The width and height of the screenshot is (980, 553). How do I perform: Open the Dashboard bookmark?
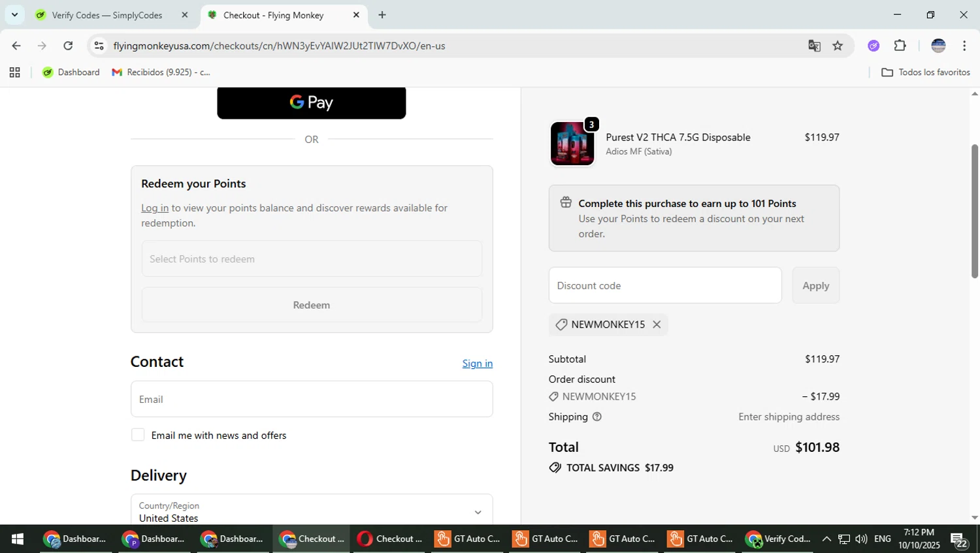pos(71,72)
